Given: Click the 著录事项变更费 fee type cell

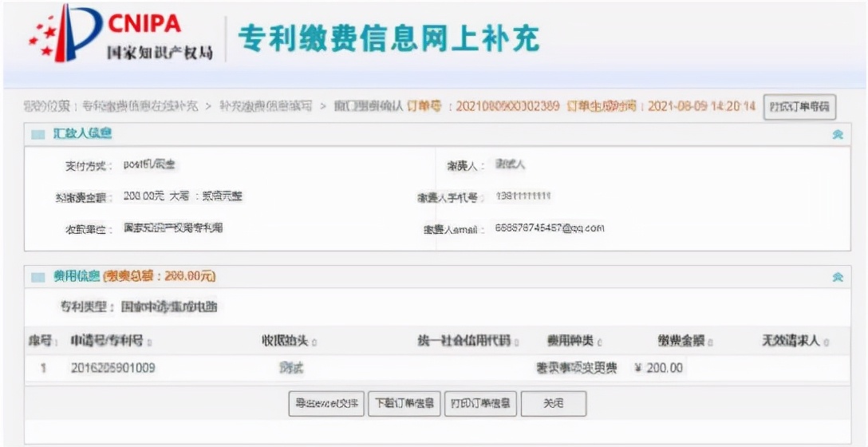Looking at the screenshot, I should [x=576, y=368].
